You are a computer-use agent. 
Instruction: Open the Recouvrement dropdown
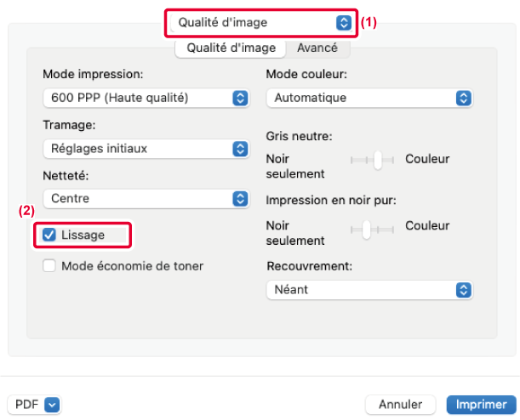pos(369,290)
